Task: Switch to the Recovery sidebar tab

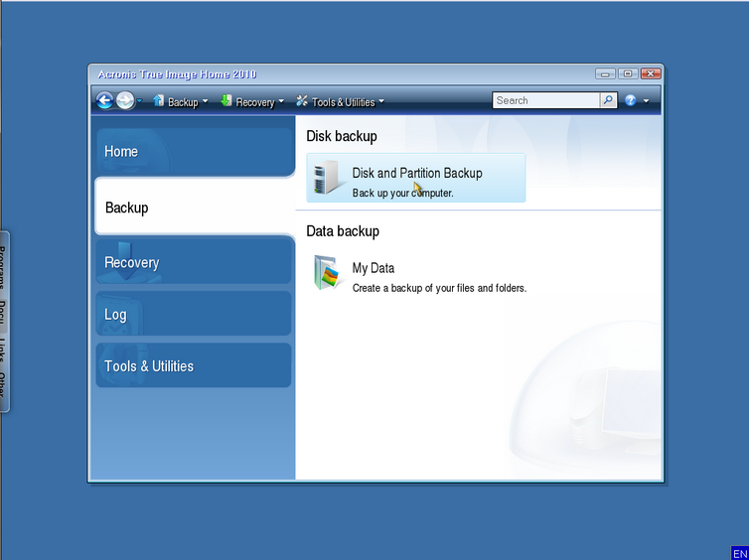Action: click(x=194, y=262)
